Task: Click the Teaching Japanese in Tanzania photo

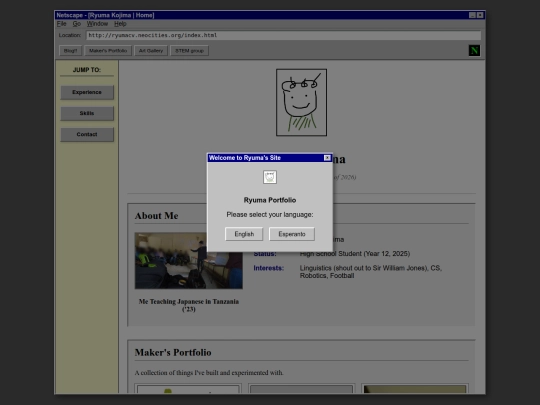Action: tap(189, 260)
